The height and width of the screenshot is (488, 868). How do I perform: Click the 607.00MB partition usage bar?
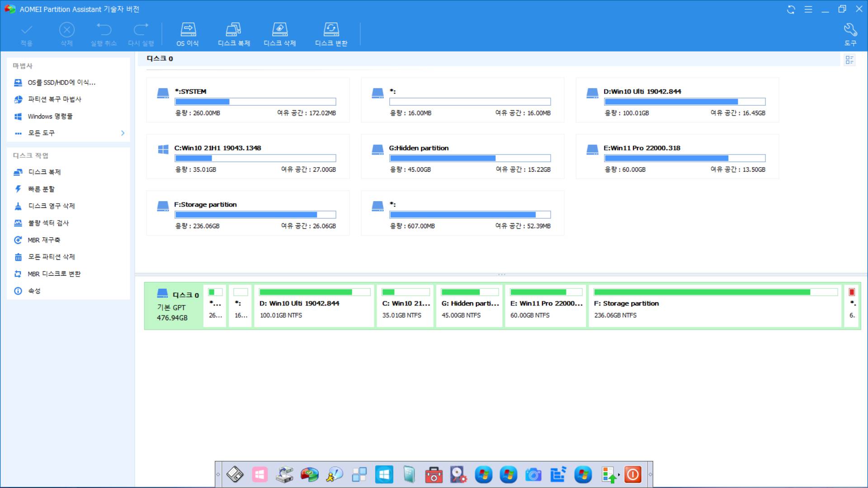(x=470, y=215)
